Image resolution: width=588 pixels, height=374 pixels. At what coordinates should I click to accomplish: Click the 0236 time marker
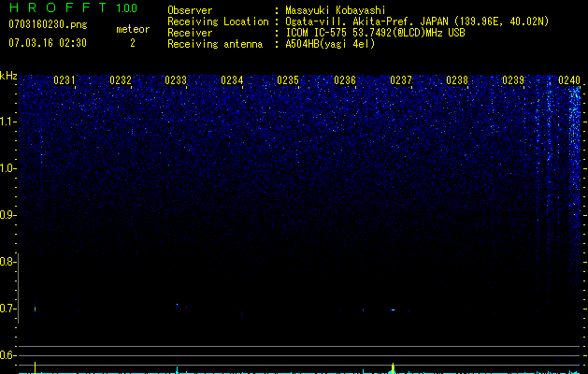(345, 79)
